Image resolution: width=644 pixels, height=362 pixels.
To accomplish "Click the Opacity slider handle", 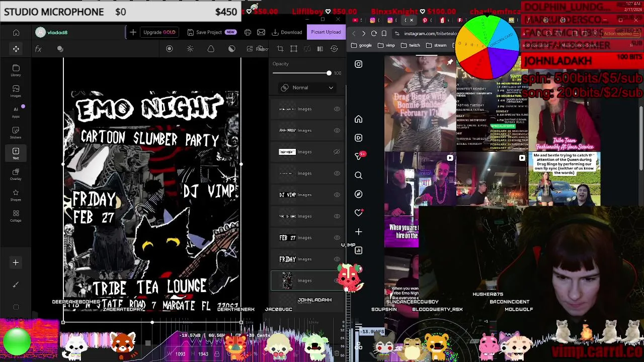I will [x=329, y=73].
